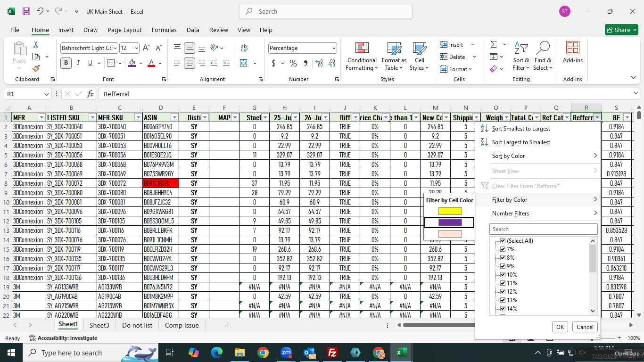
Task: Click Percent Style icon
Action: click(293, 63)
